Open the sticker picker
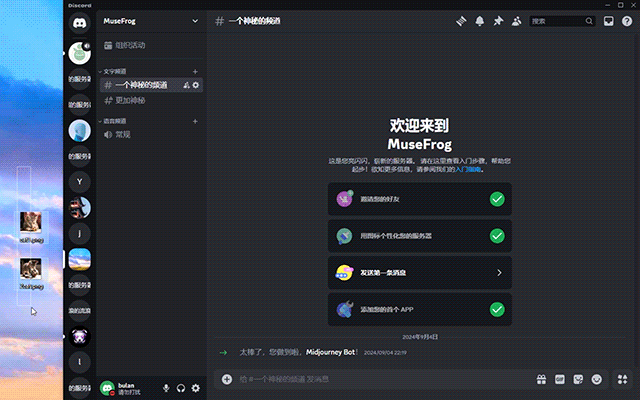This screenshot has height=400, width=640. pos(578,380)
